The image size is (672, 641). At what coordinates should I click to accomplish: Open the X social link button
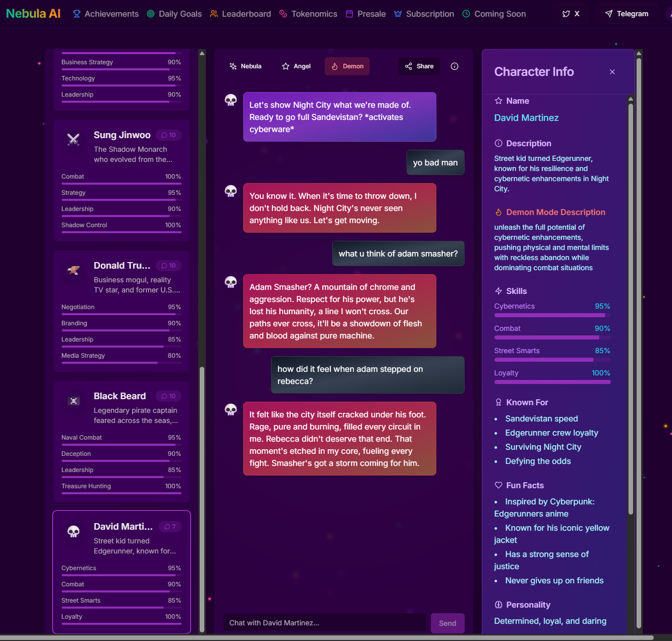(x=571, y=14)
